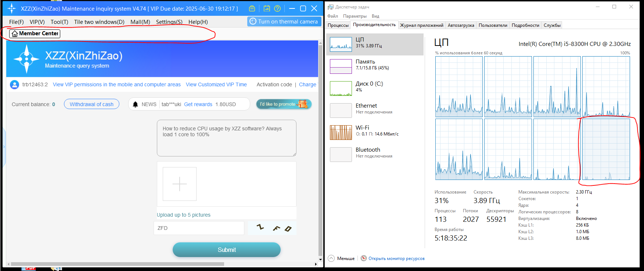Open Открыть монитор ресурсов link

tap(396, 259)
